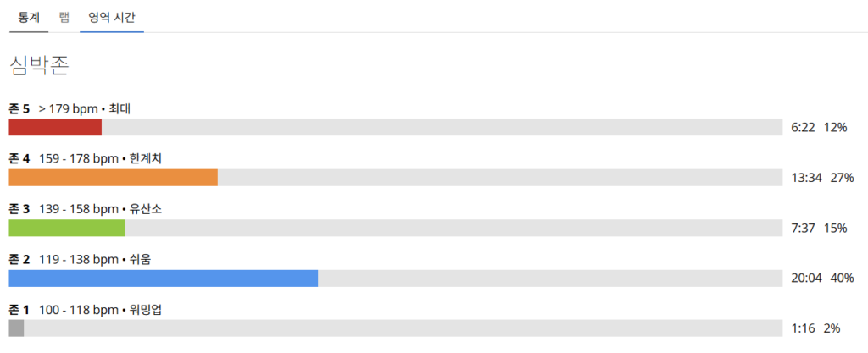Click the red Zone 5 bar

point(55,127)
